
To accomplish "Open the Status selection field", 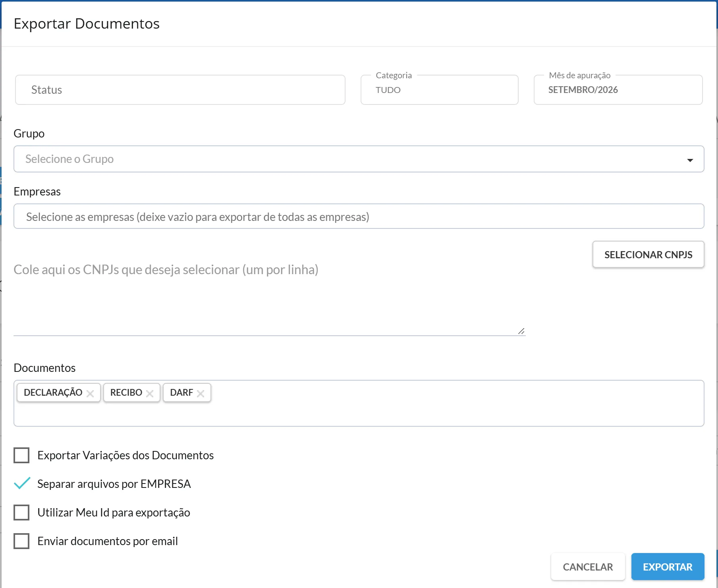I will coord(180,90).
